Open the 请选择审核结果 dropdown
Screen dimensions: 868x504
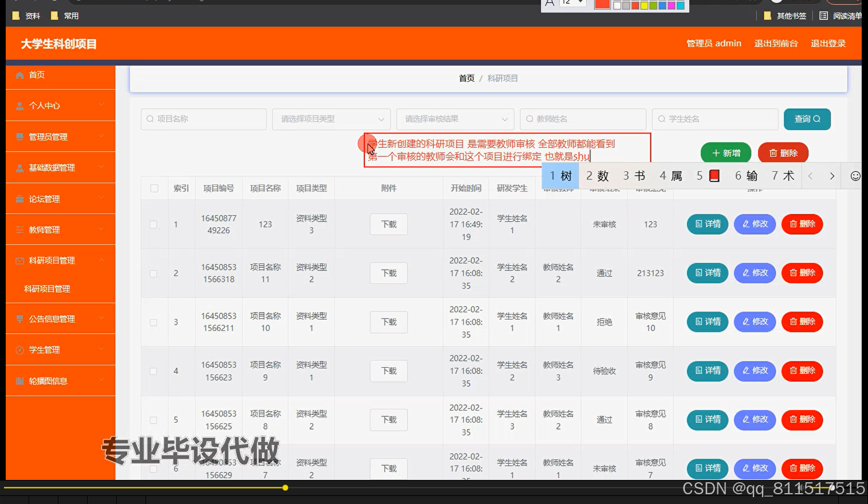[x=456, y=119]
